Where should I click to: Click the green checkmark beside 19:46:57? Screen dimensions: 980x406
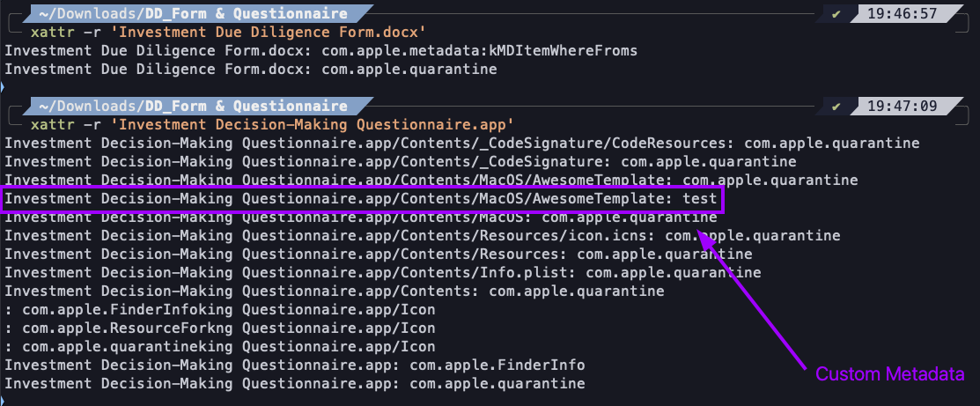[x=836, y=13]
